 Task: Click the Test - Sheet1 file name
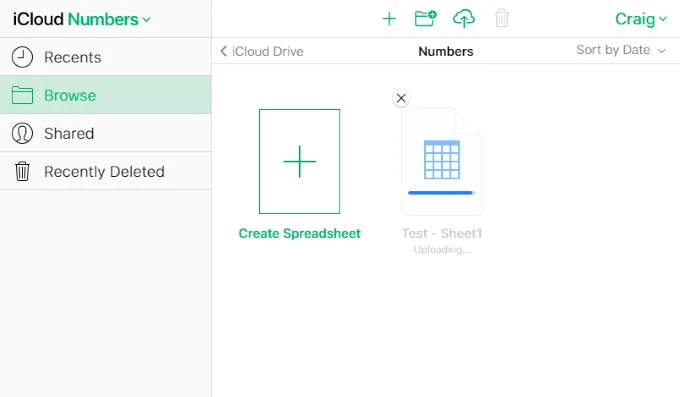click(441, 233)
